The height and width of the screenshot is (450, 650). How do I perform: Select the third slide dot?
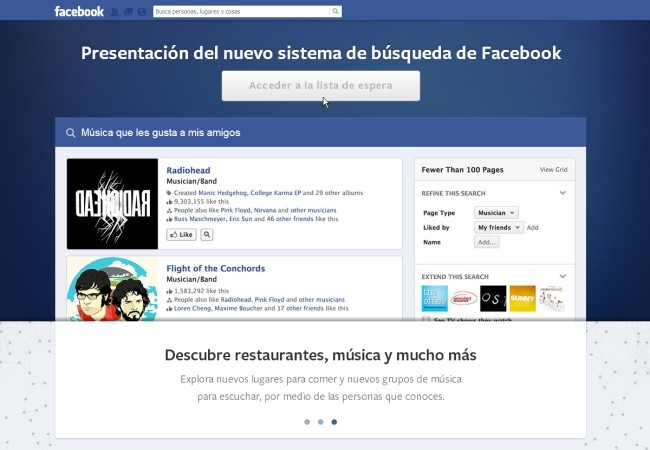334,422
